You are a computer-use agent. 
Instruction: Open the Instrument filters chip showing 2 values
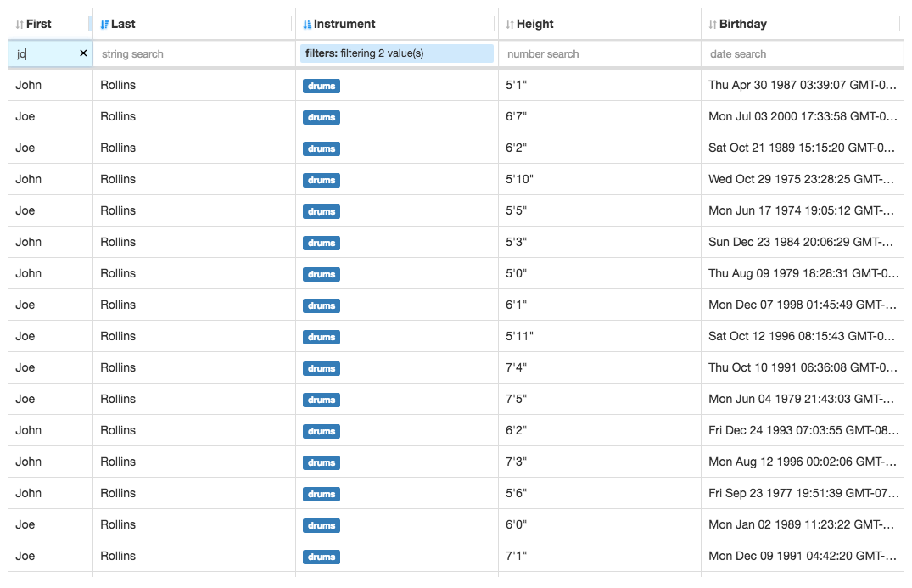(x=395, y=53)
